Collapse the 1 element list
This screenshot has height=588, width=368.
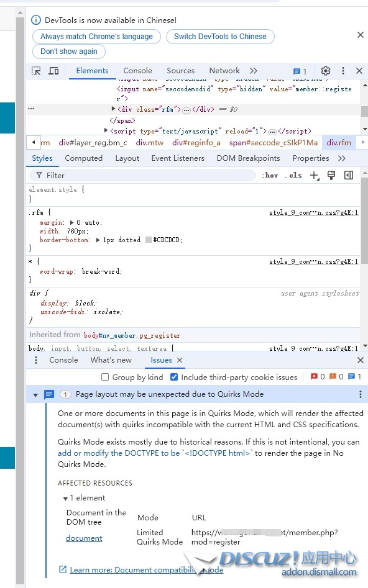[65, 499]
